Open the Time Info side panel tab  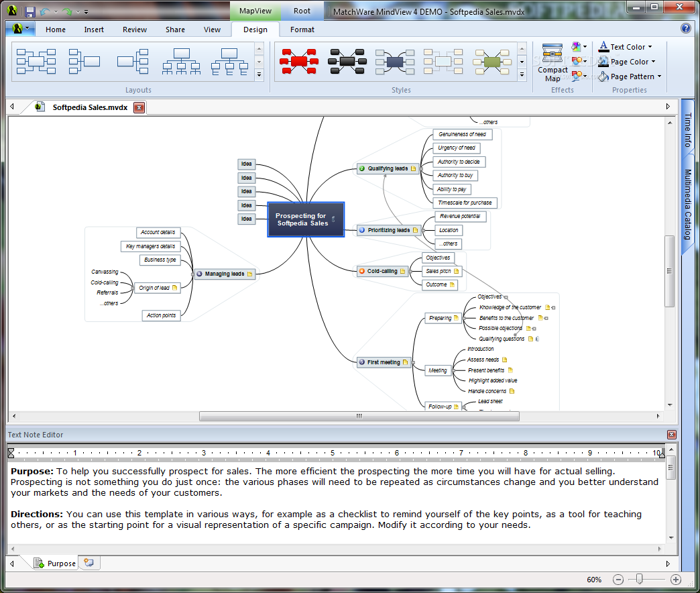(688, 130)
